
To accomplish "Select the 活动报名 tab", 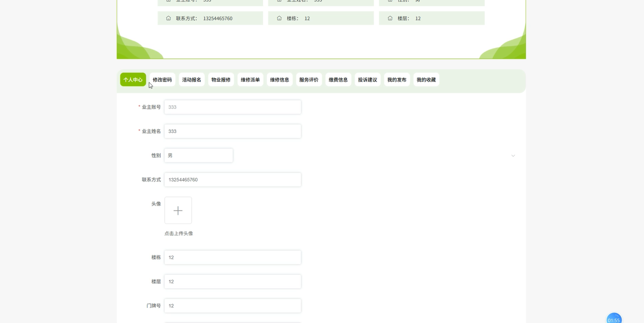I will click(x=191, y=79).
